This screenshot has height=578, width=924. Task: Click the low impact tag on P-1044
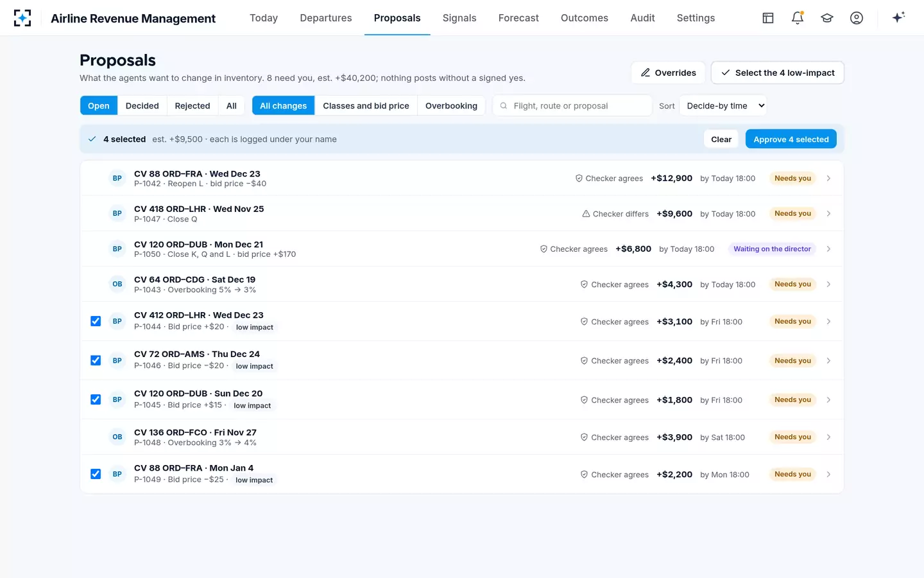tap(255, 328)
